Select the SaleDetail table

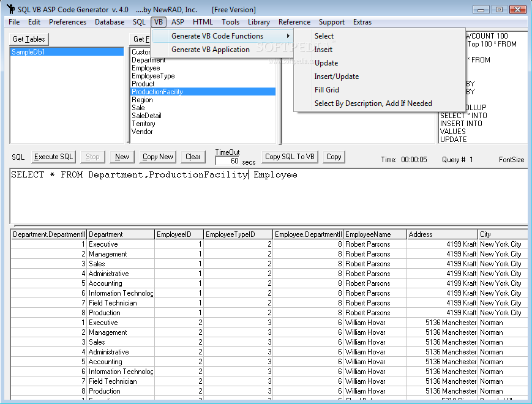203,116
